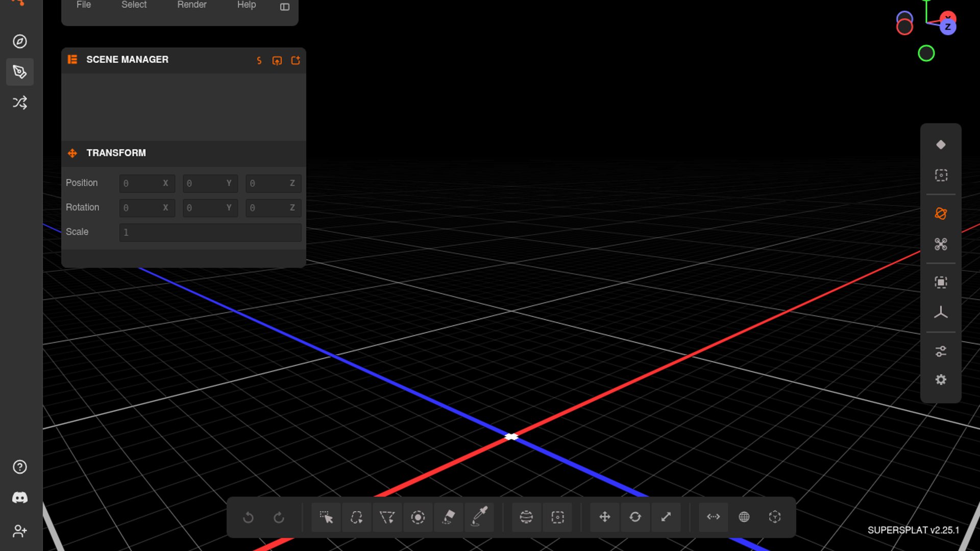Select the Box selection tool
980x551 pixels.
[x=557, y=517]
